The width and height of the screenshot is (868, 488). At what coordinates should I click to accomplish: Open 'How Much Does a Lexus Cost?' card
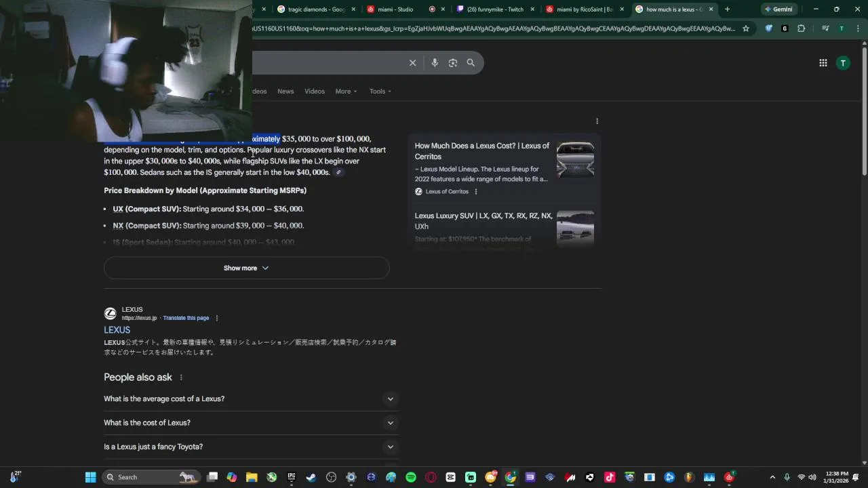482,151
